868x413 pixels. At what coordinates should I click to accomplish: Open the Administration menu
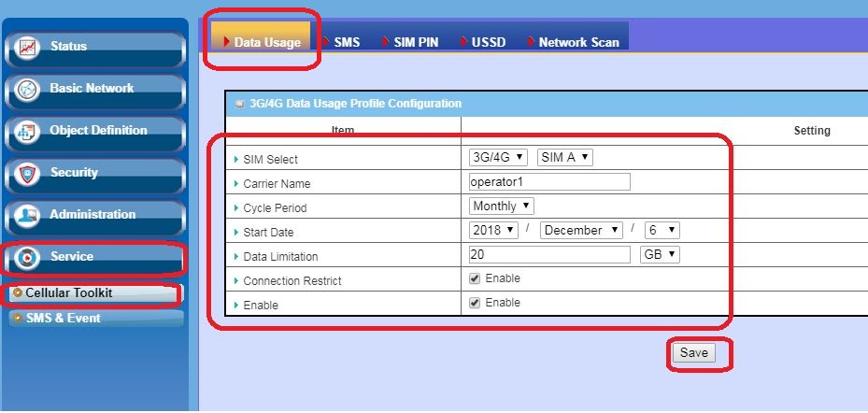[x=94, y=218]
